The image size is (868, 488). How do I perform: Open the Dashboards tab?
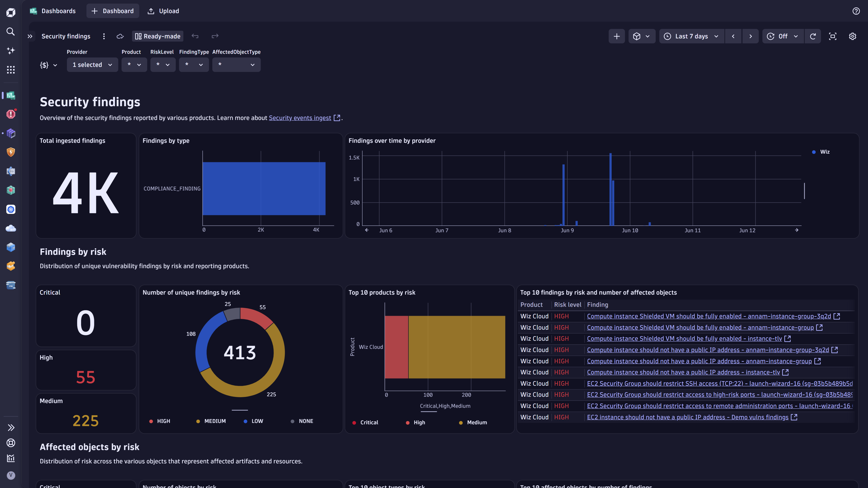click(x=53, y=11)
